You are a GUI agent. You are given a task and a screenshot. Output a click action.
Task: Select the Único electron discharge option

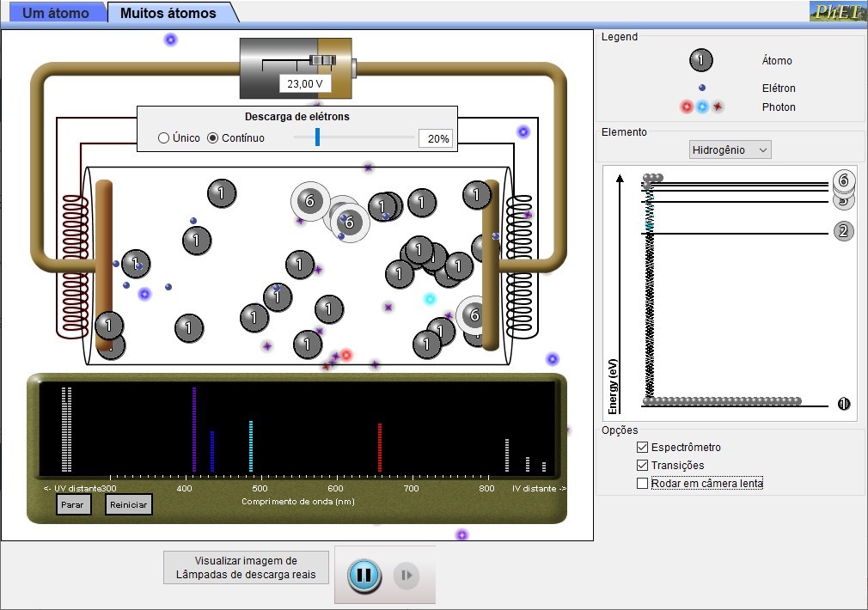click(x=163, y=138)
